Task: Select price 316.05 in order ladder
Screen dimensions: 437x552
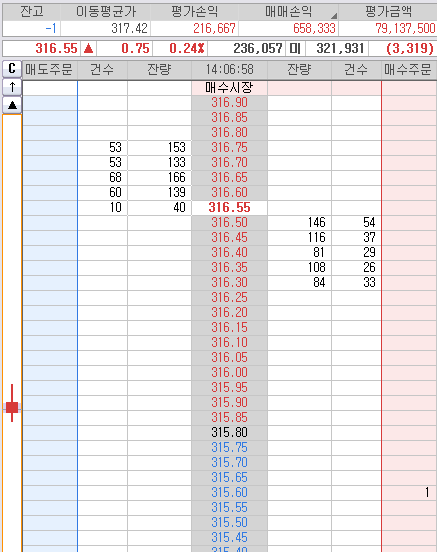Action: (229, 358)
